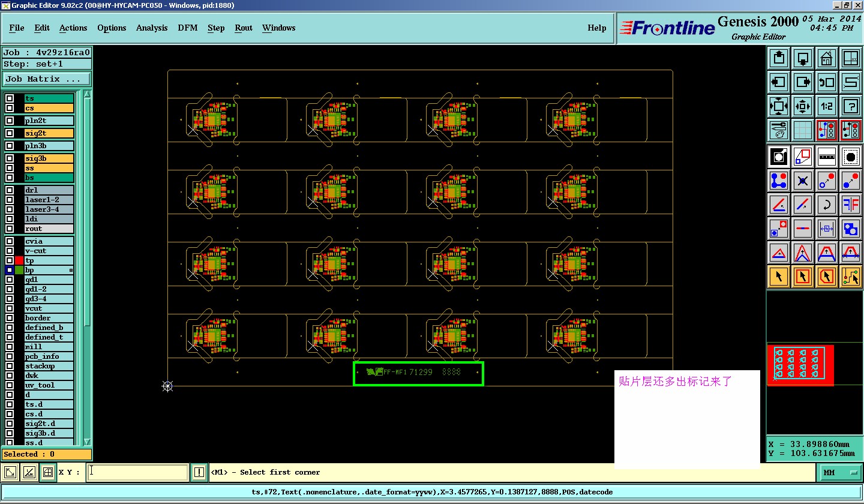Viewport: 864px width, 504px height.
Task: Click the layer list scroll down arrow
Action: (87, 442)
